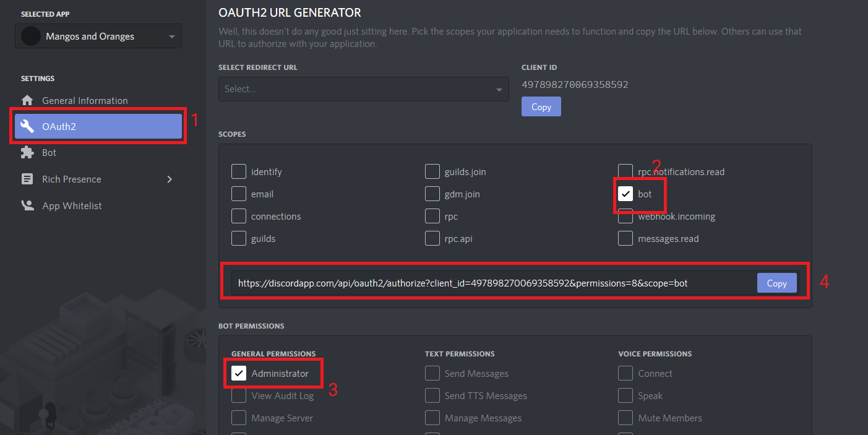Click the General Permissions column heading
The height and width of the screenshot is (435, 868).
[273, 354]
